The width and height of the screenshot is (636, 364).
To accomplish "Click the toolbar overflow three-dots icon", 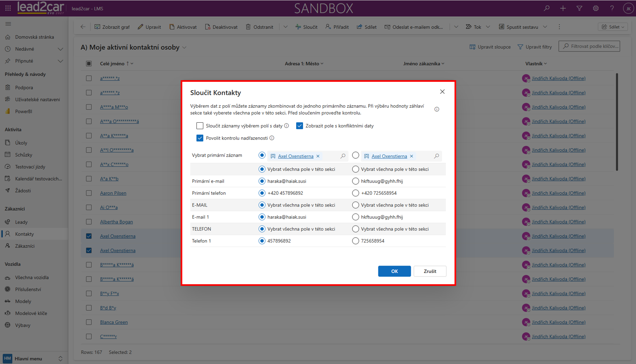I will (559, 27).
